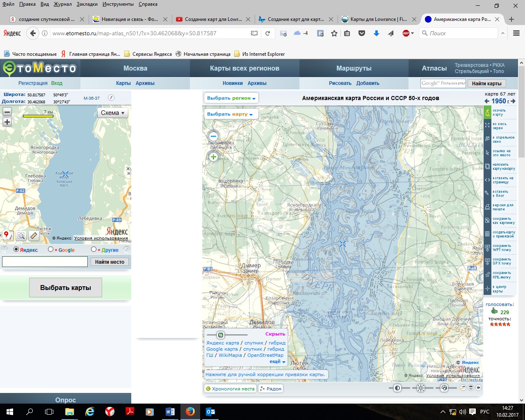Save GPX point from sidebar
The height and width of the screenshot is (420, 525).
coord(488,261)
